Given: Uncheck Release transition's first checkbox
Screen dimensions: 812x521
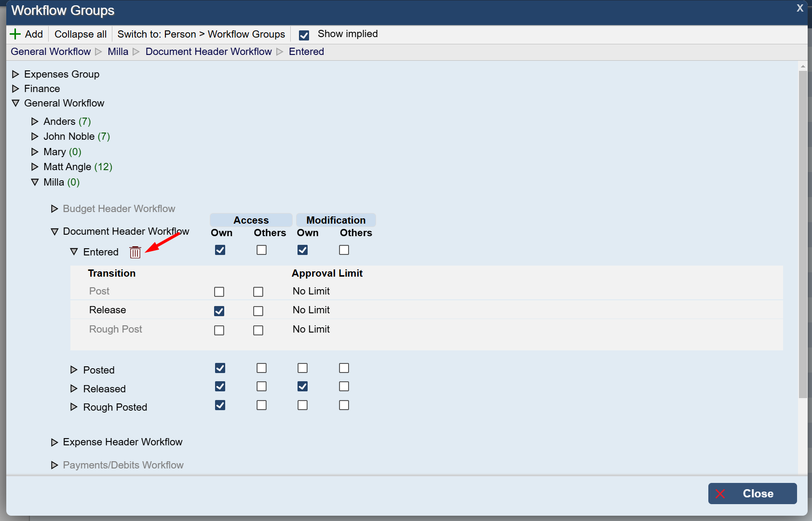Looking at the screenshot, I should coord(219,311).
